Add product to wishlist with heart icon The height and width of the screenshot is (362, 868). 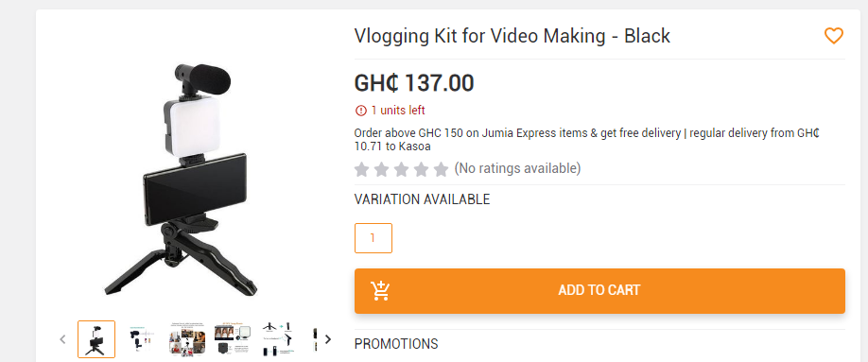point(833,36)
